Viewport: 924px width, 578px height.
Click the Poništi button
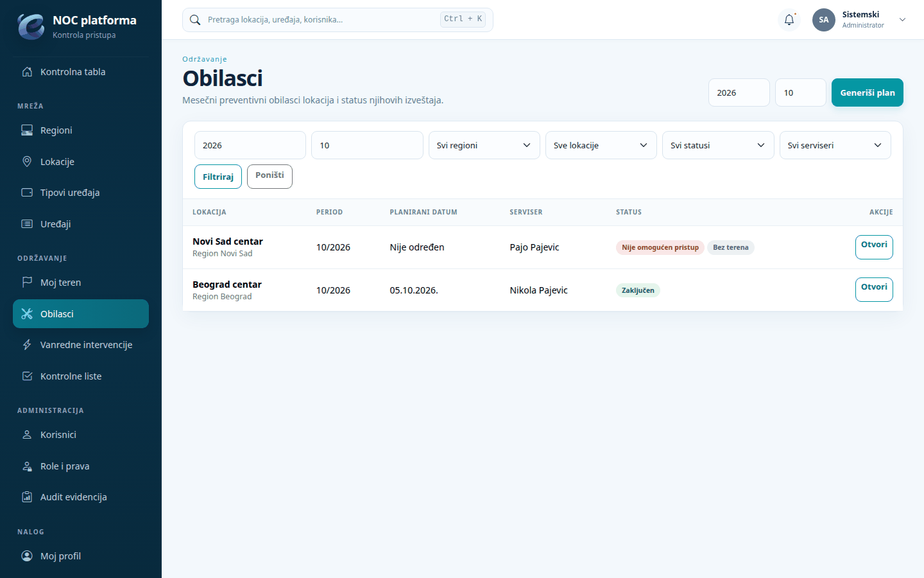coord(269,177)
